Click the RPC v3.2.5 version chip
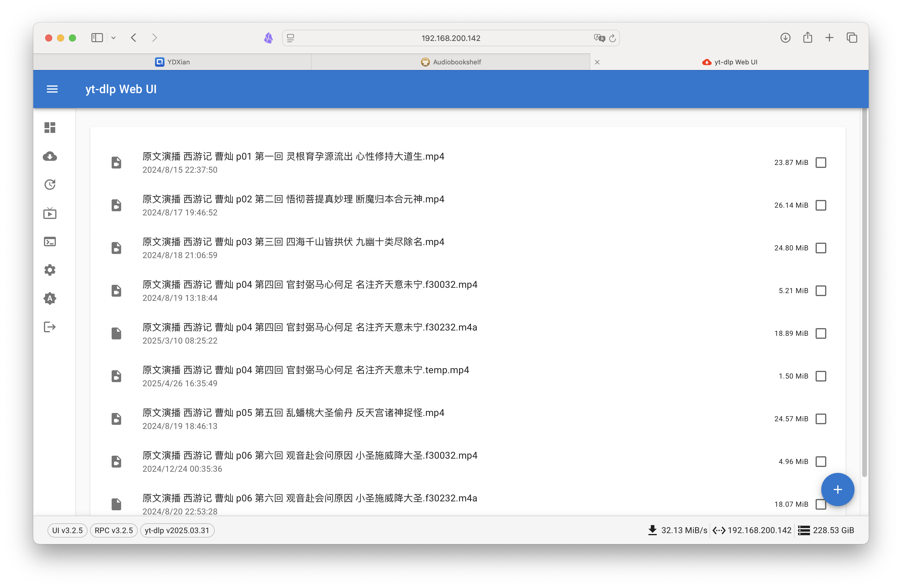Screen dimensions: 902x588 tap(114, 530)
